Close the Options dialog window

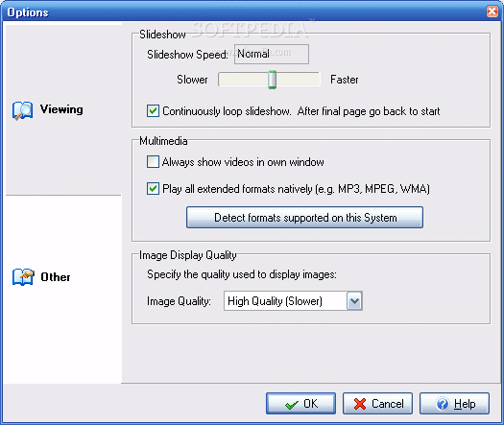(492, 12)
